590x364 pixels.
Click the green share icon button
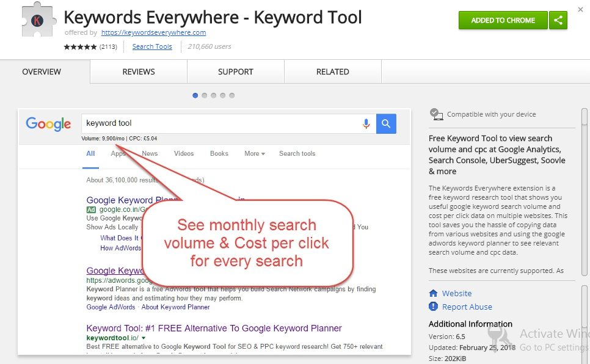point(558,20)
